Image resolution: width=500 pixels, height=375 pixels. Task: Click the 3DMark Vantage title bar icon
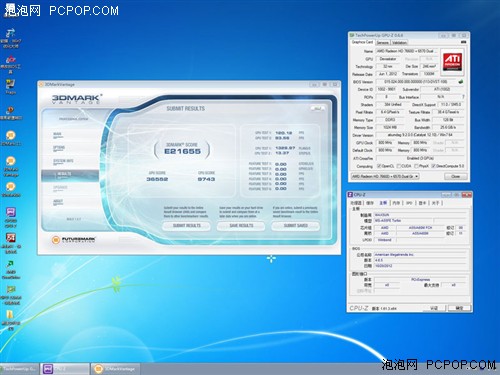[41, 84]
